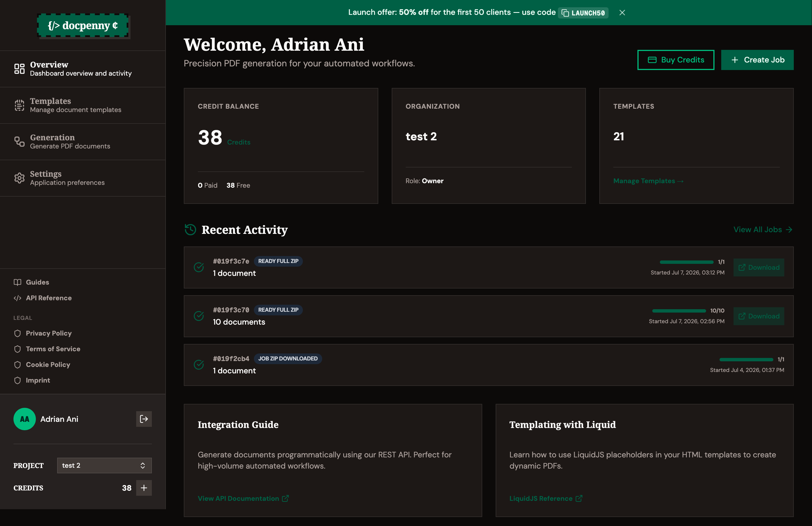This screenshot has width=812, height=526.
Task: Download the ZIP for job #019f3c70
Action: (x=759, y=316)
